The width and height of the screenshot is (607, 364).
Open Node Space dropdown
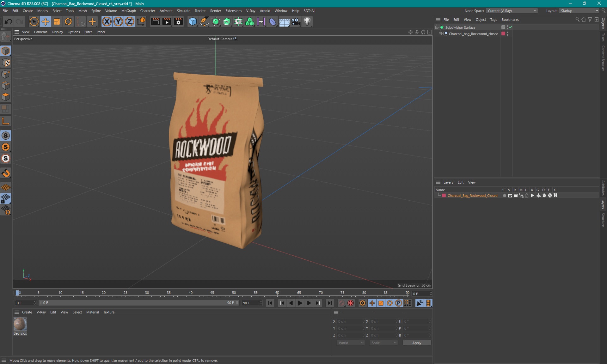coord(512,11)
